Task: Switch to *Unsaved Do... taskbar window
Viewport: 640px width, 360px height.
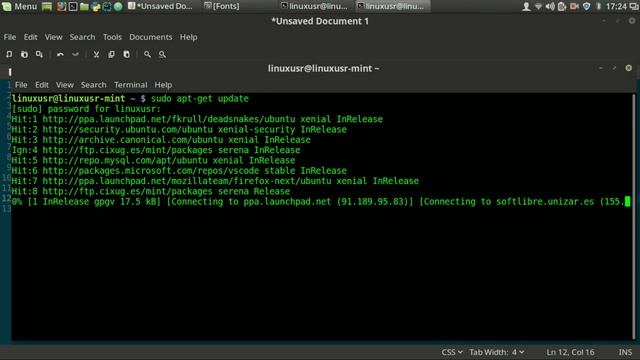Action: click(160, 6)
